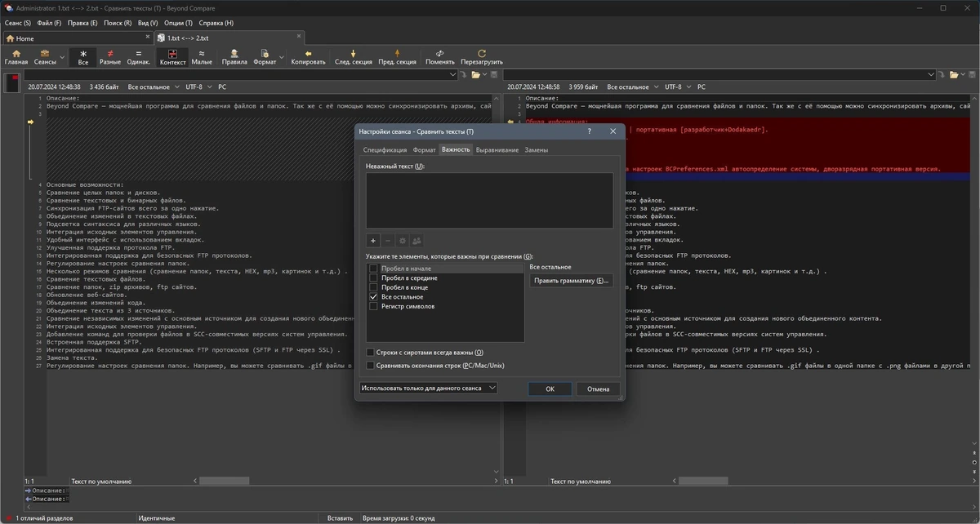The image size is (980, 524).
Task: Open the Вид (V) menu
Action: [148, 23]
